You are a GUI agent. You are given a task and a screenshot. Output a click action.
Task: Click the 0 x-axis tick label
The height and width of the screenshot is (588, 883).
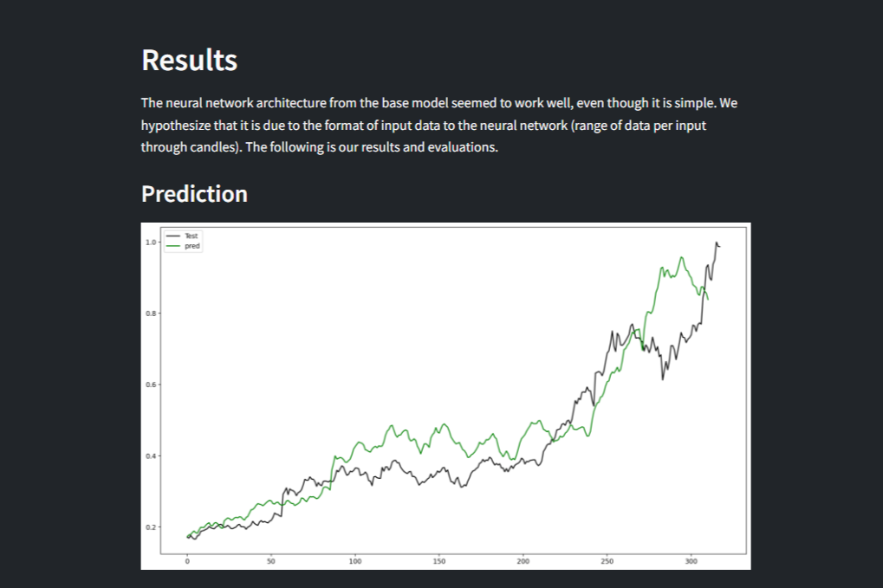(187, 561)
